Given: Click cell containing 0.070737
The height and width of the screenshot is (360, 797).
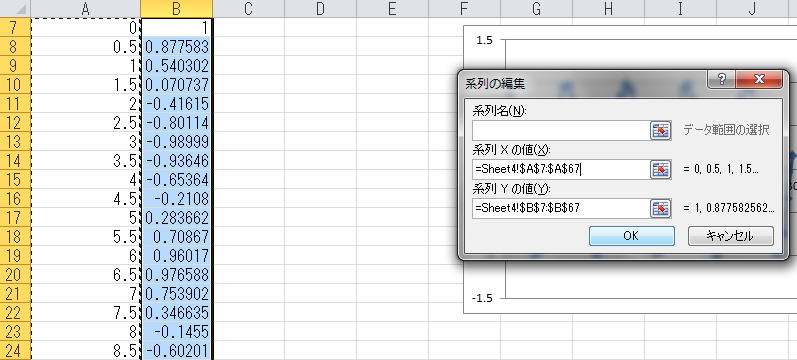Looking at the screenshot, I should point(176,84).
